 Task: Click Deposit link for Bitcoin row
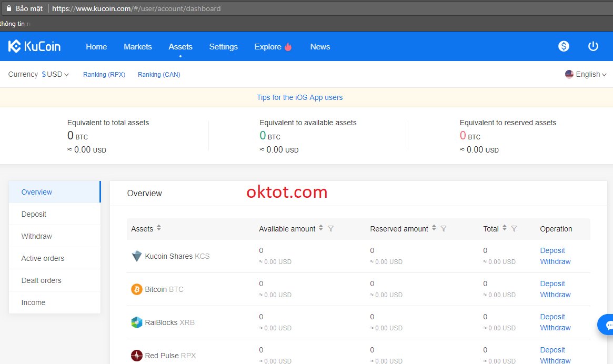coord(552,284)
